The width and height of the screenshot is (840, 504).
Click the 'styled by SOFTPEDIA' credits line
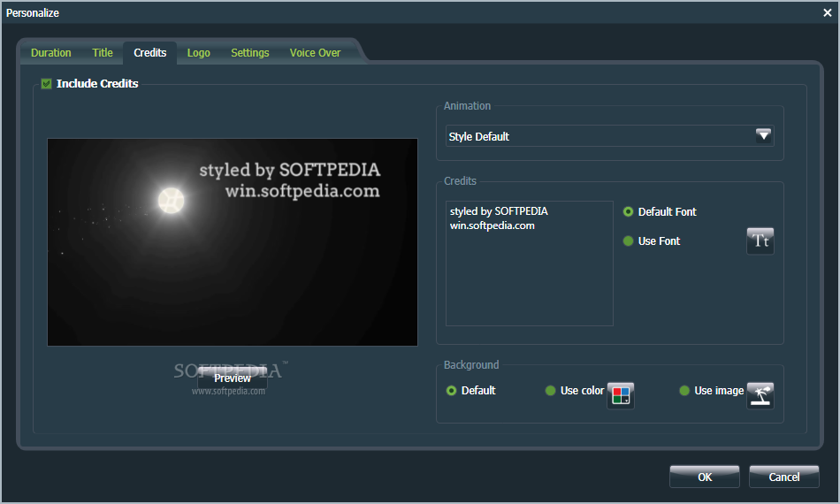pos(499,211)
